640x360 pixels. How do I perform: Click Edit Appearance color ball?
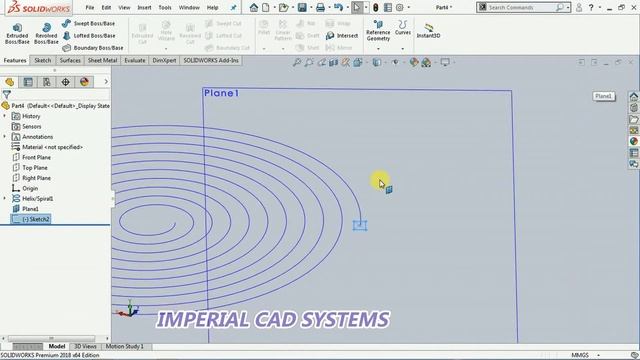click(x=414, y=62)
